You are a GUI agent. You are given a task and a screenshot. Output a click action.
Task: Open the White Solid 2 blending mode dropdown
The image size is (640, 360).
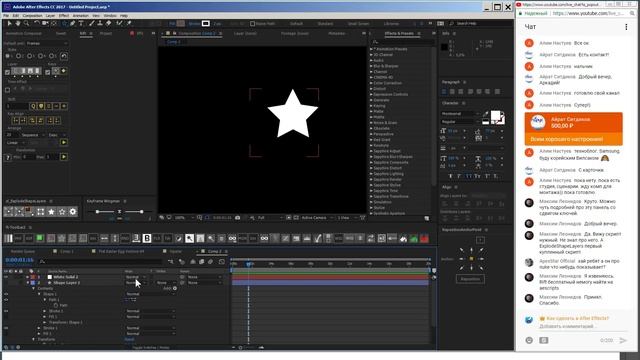[x=136, y=277]
